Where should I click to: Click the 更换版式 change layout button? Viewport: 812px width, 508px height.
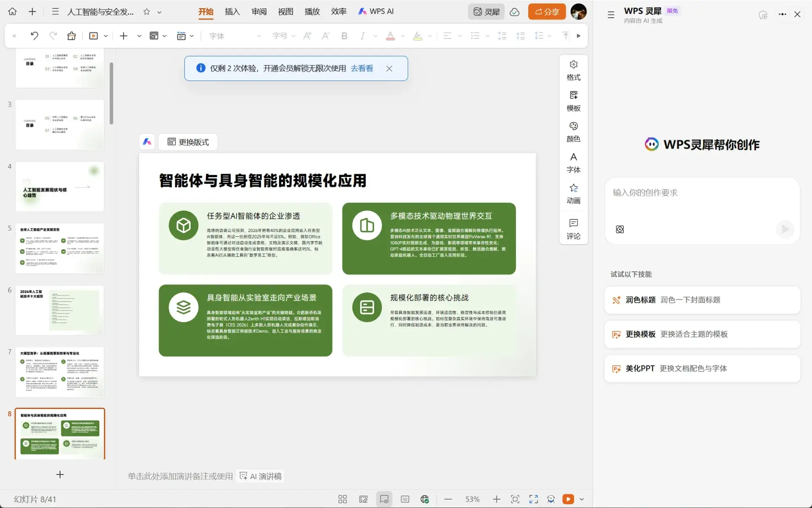188,142
